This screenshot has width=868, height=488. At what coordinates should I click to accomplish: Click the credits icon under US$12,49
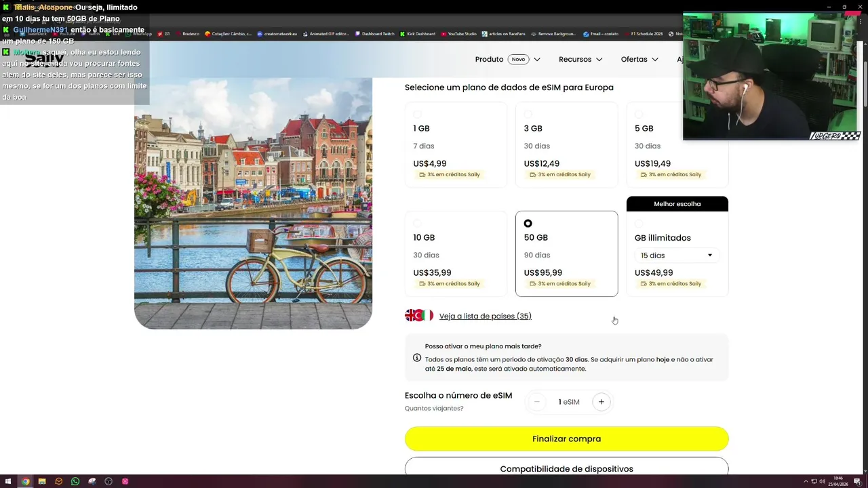click(533, 175)
